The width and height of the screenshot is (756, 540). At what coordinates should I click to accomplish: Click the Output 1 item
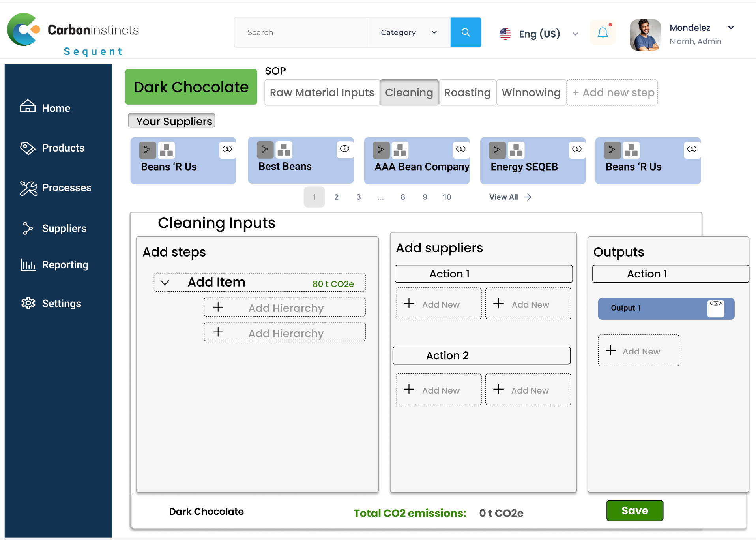click(666, 309)
